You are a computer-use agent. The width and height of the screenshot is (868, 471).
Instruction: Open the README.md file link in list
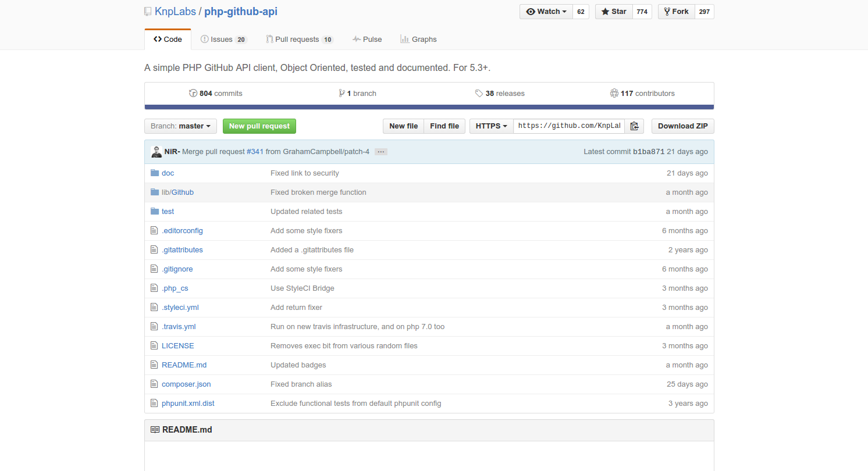coord(184,365)
